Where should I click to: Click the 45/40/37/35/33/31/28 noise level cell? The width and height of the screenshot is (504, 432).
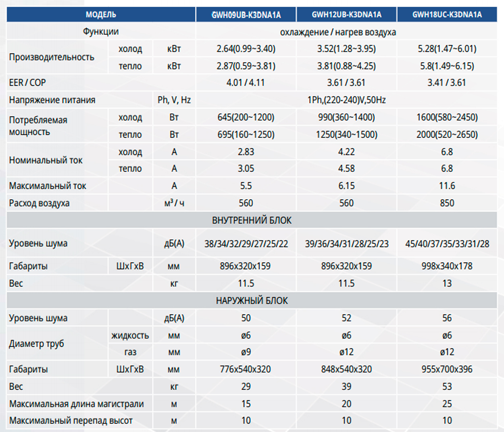point(447,244)
